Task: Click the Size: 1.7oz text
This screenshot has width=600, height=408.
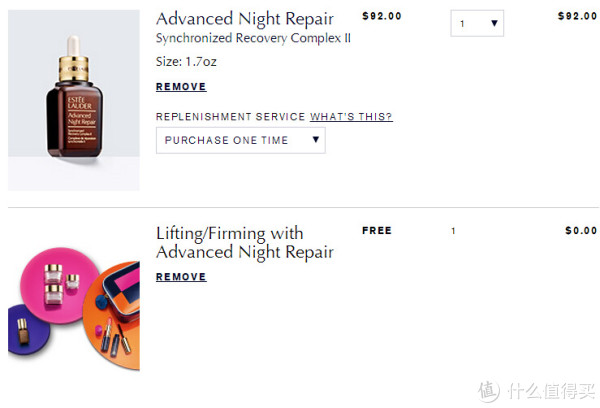Action: pyautogui.click(x=186, y=62)
